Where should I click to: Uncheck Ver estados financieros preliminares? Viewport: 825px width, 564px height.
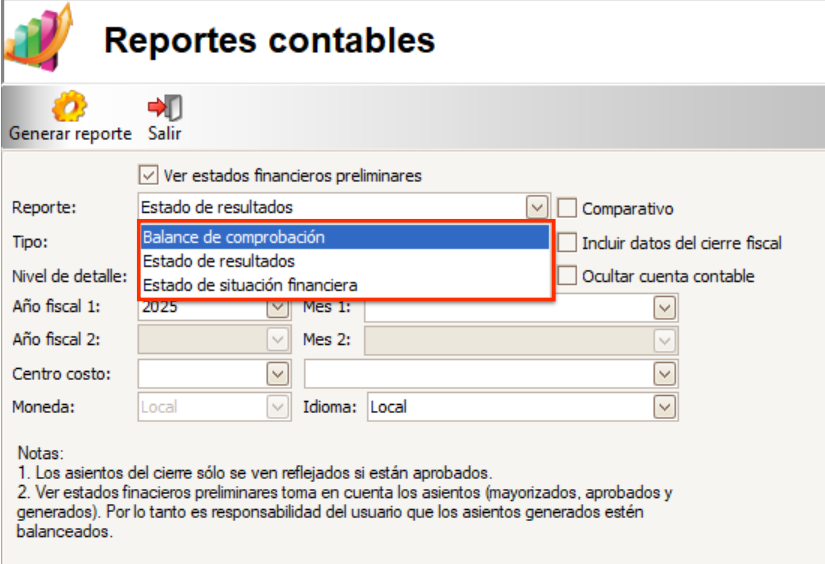pos(148,175)
